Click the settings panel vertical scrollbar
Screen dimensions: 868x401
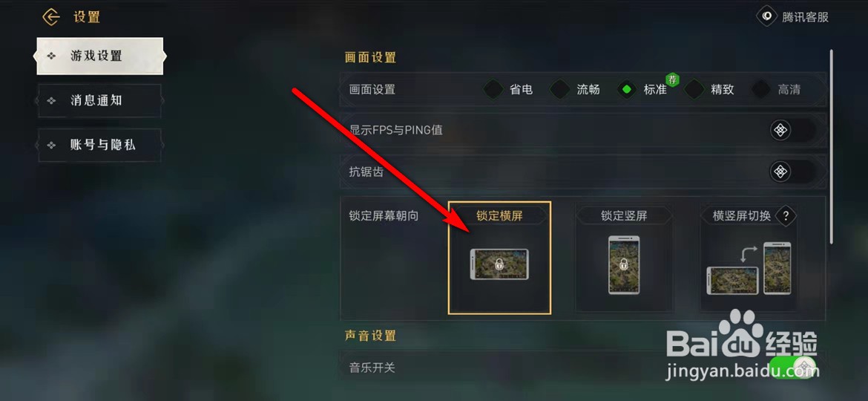tap(831, 146)
